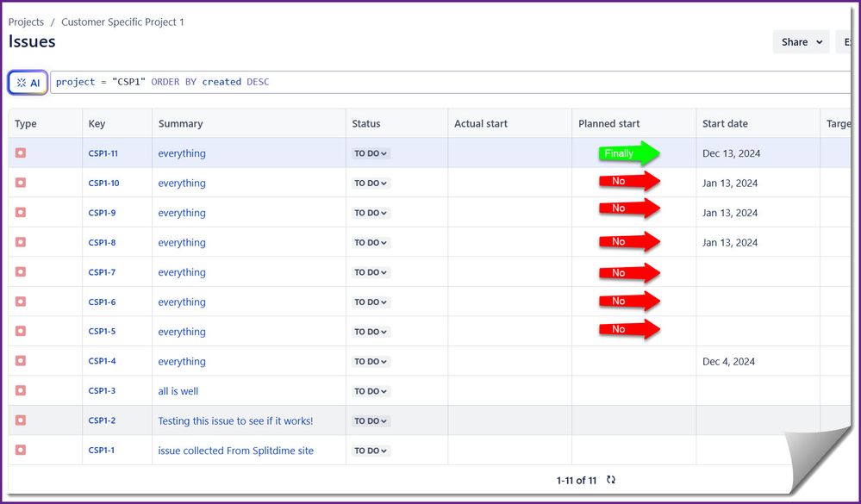
Task: Refresh the issue list results
Action: point(610,480)
